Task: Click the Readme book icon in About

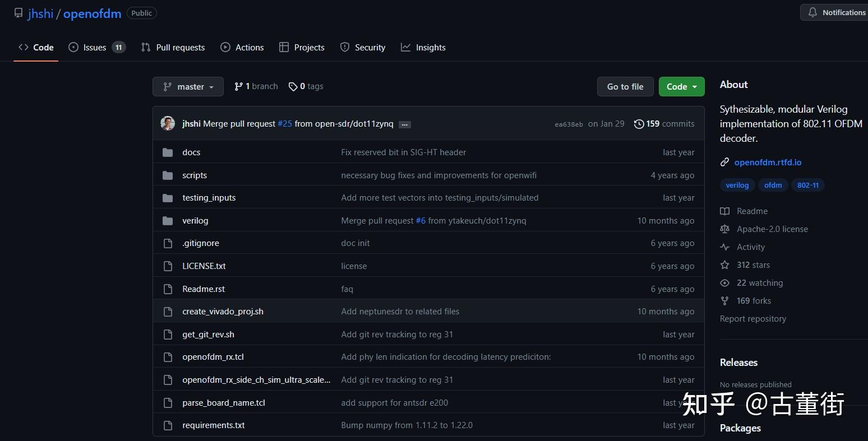Action: 724,211
